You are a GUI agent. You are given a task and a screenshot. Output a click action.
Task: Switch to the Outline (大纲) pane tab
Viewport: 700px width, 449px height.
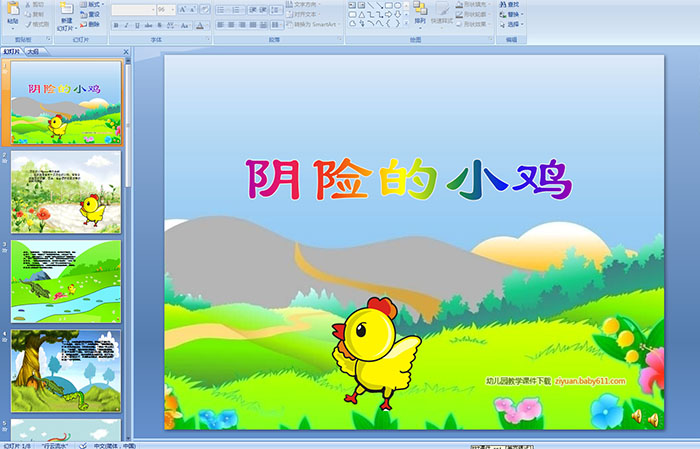pos(33,50)
